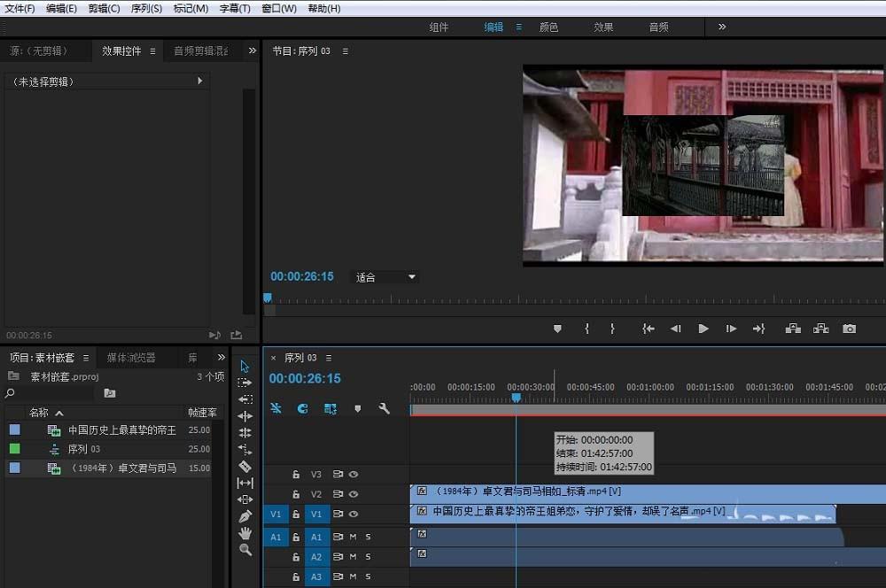The height and width of the screenshot is (588, 886).
Task: Toggle snap in the timeline
Action: pyautogui.click(x=302, y=408)
